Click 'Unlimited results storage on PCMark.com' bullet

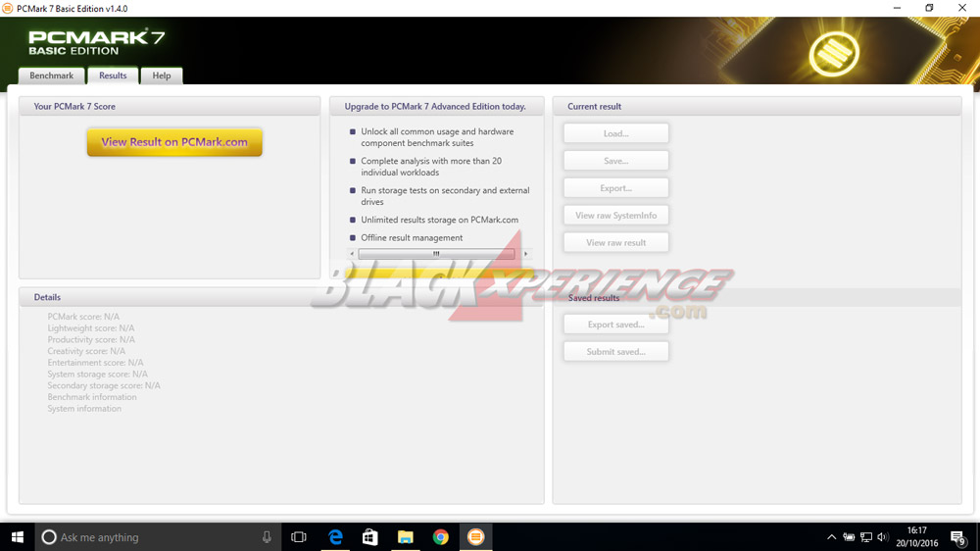[439, 220]
